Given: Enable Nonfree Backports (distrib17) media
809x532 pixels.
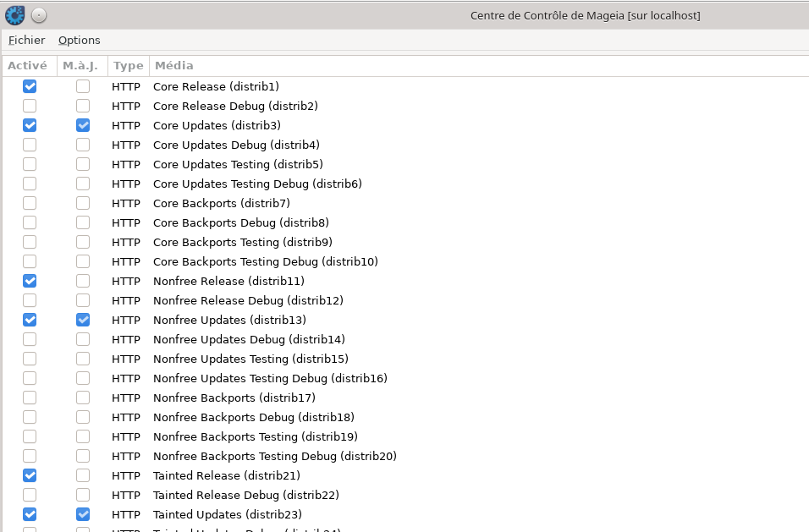Looking at the screenshot, I should click(30, 398).
